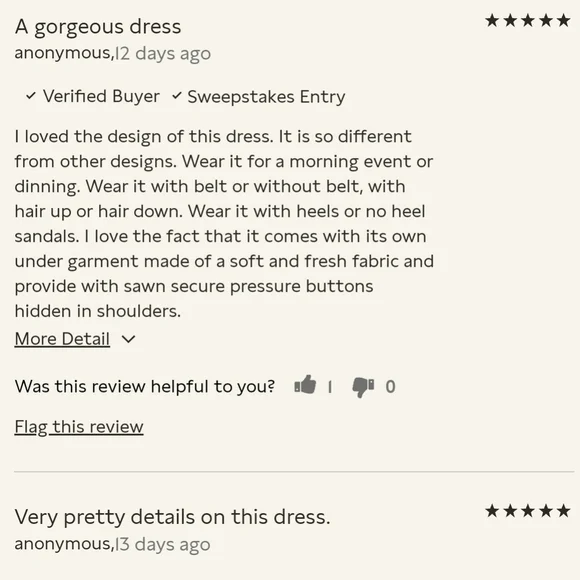Open the More Detail link
This screenshot has width=580, height=580.
(62, 339)
